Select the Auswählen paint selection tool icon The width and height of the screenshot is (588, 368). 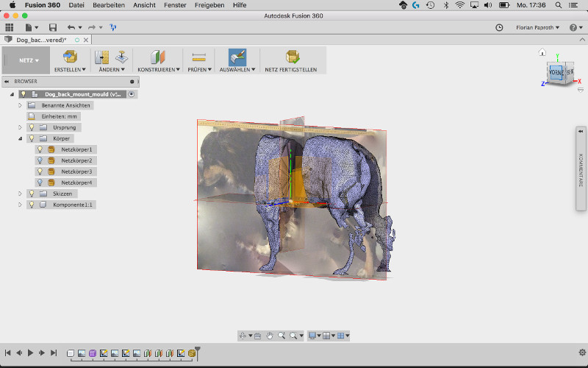point(237,57)
